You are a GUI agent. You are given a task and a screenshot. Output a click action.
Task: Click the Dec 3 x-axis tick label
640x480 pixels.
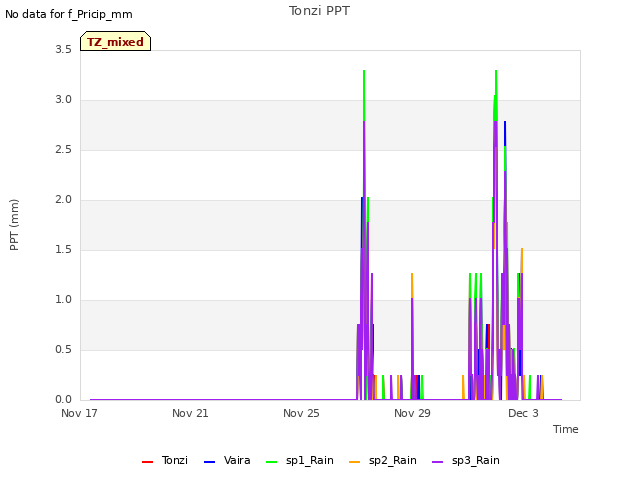(x=523, y=413)
